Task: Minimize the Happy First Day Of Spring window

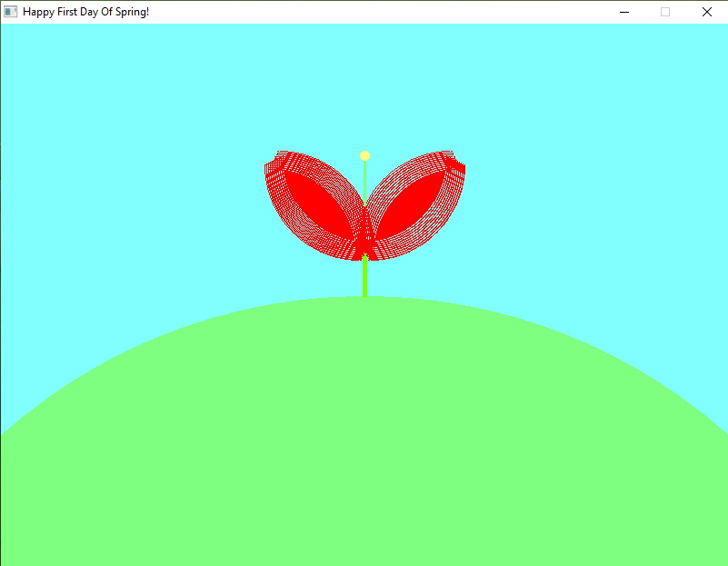Action: coord(624,12)
